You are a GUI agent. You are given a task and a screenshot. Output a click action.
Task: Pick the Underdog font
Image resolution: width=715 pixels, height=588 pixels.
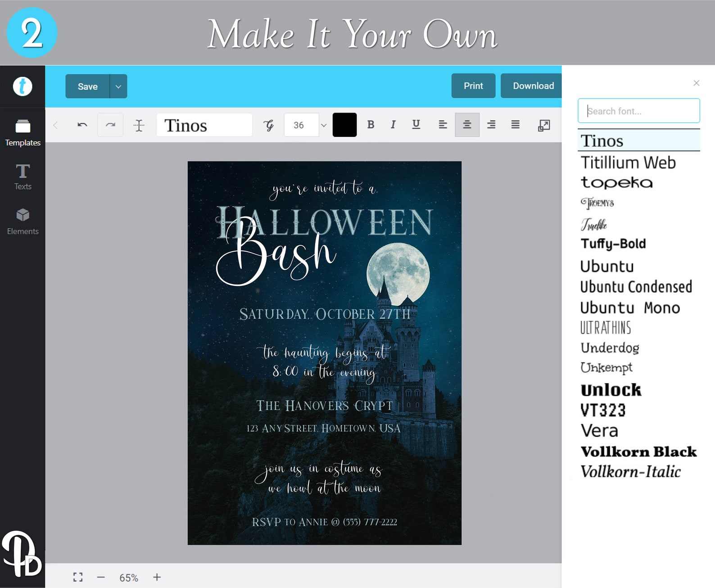[610, 348]
